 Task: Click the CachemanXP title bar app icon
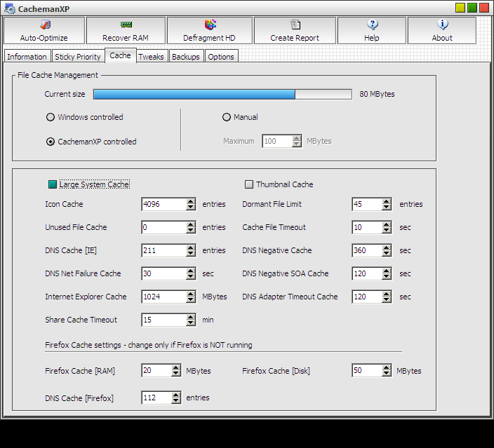(x=9, y=9)
